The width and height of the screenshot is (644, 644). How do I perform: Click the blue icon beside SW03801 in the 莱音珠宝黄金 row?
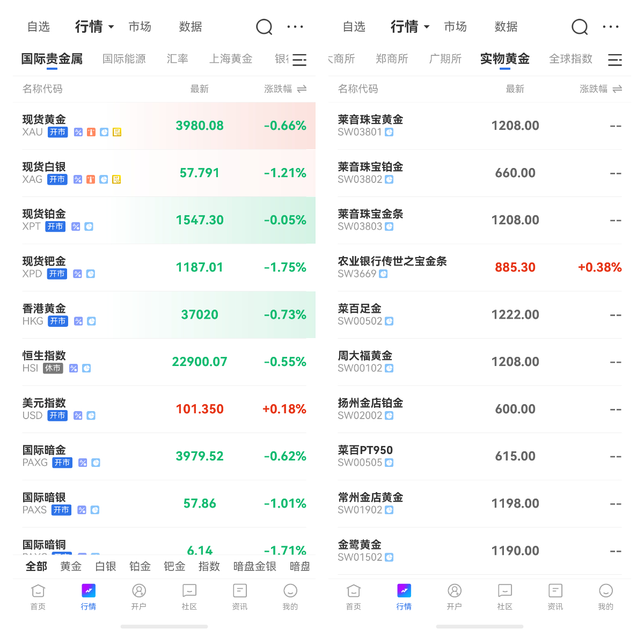(390, 132)
